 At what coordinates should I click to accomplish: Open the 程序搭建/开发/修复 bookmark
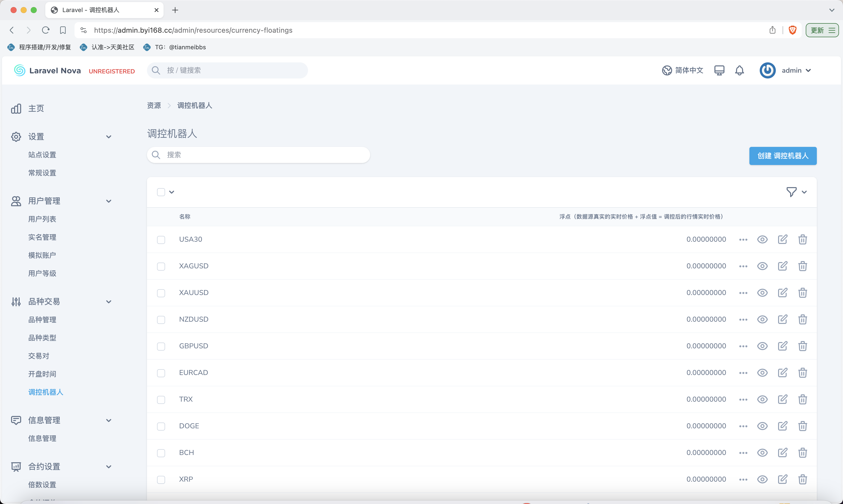(39, 47)
